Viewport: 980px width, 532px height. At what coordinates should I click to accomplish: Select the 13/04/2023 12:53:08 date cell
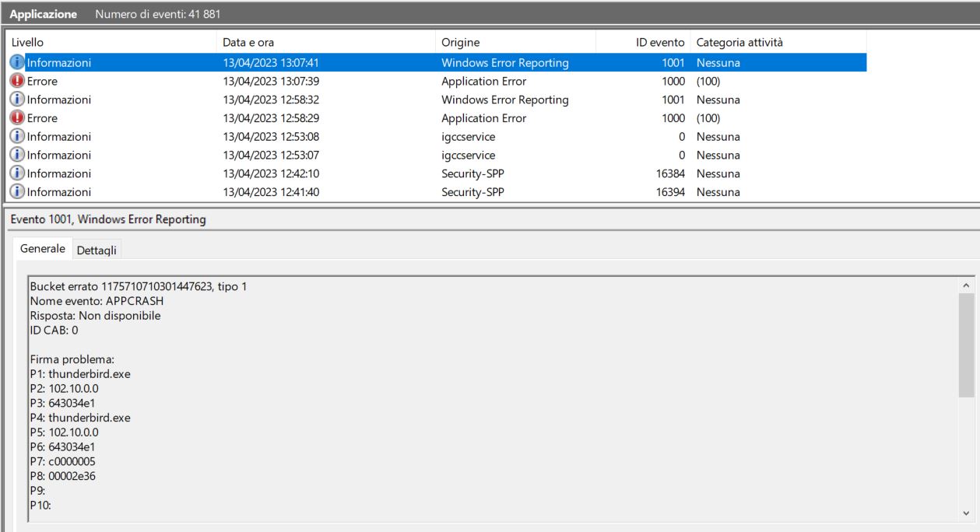click(x=270, y=136)
